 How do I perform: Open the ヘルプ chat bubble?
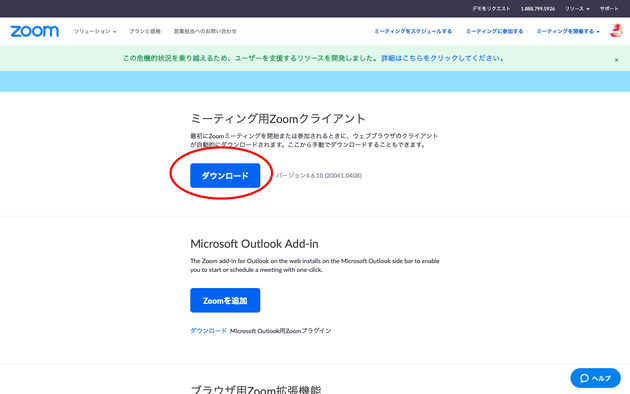pyautogui.click(x=595, y=378)
